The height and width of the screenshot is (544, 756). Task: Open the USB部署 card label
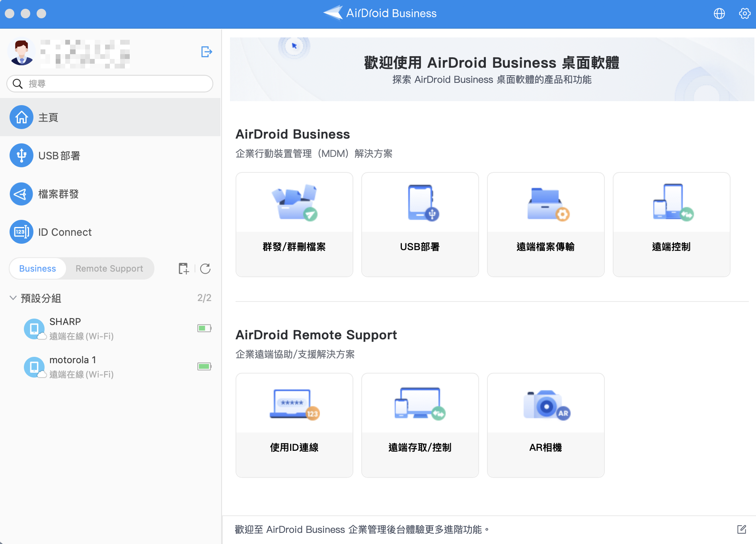tap(420, 247)
